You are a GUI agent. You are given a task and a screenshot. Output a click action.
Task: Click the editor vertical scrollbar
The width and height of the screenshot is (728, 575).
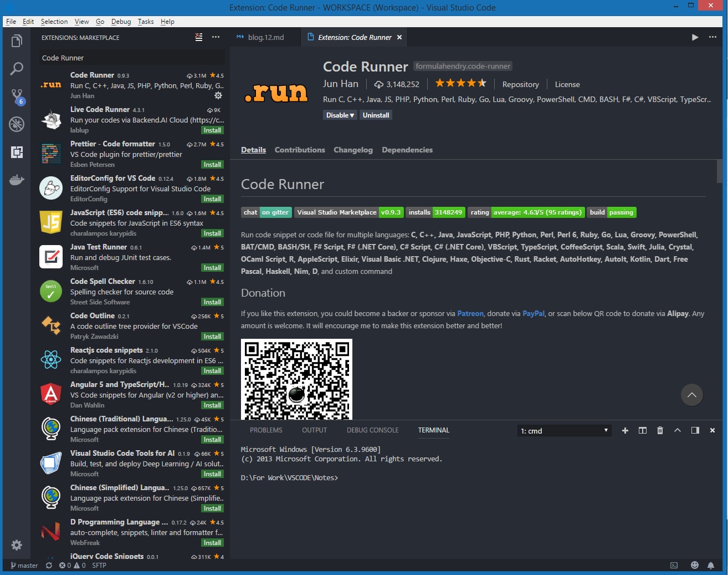click(719, 170)
